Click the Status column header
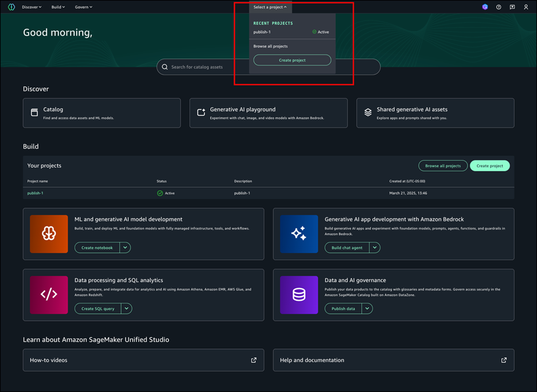The width and height of the screenshot is (537, 392). click(162, 181)
